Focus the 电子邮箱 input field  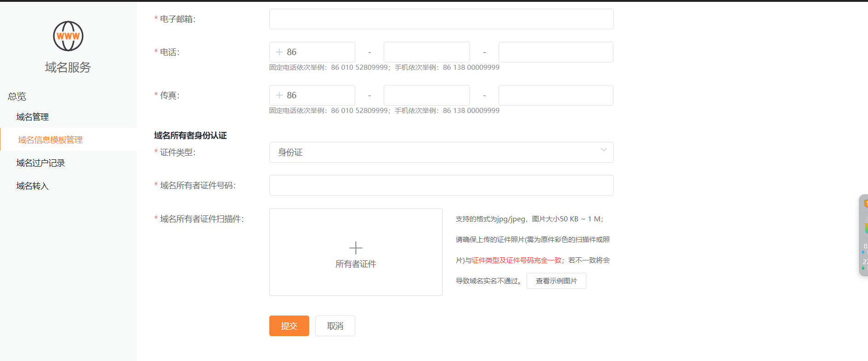441,19
